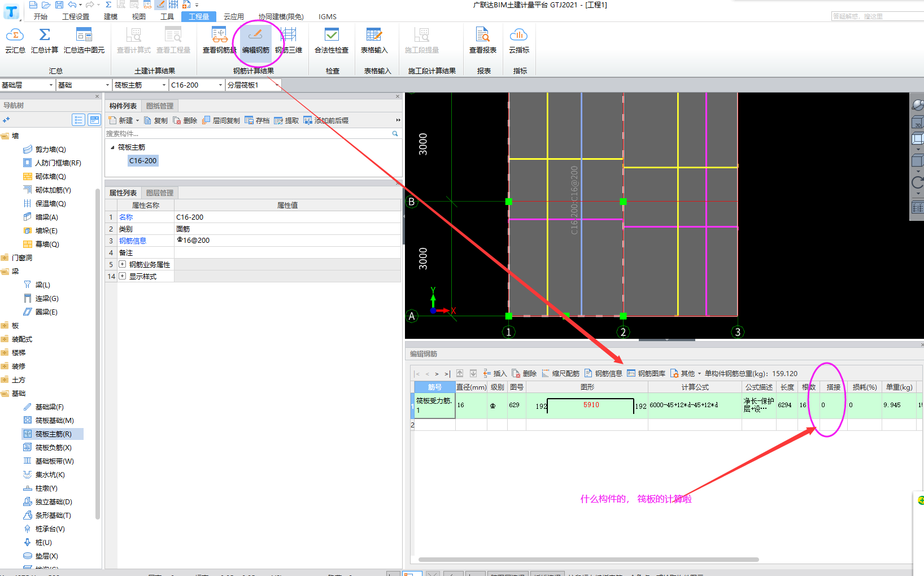This screenshot has height=576, width=924.
Task: Click the 筏板受力筋.1 row cell
Action: point(434,405)
